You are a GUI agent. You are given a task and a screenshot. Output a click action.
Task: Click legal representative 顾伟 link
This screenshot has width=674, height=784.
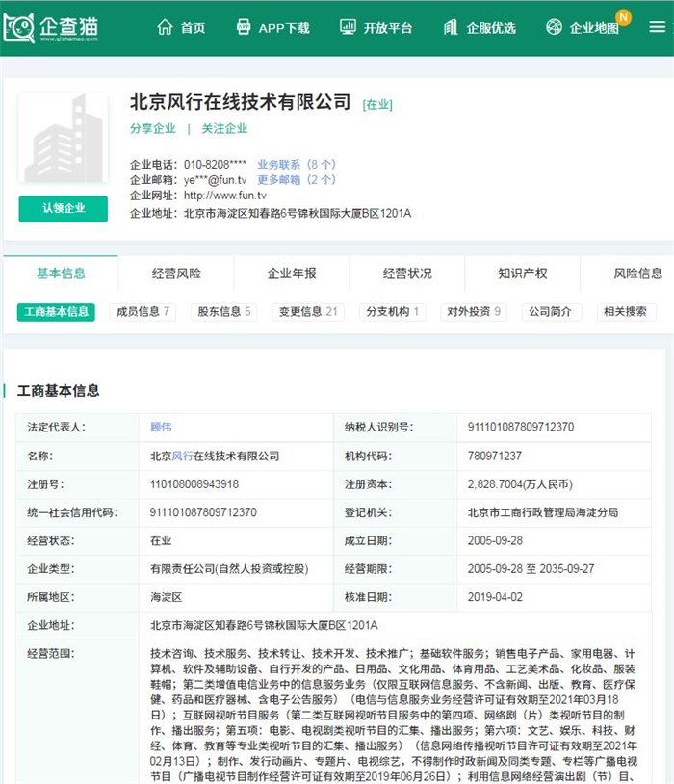(x=161, y=427)
